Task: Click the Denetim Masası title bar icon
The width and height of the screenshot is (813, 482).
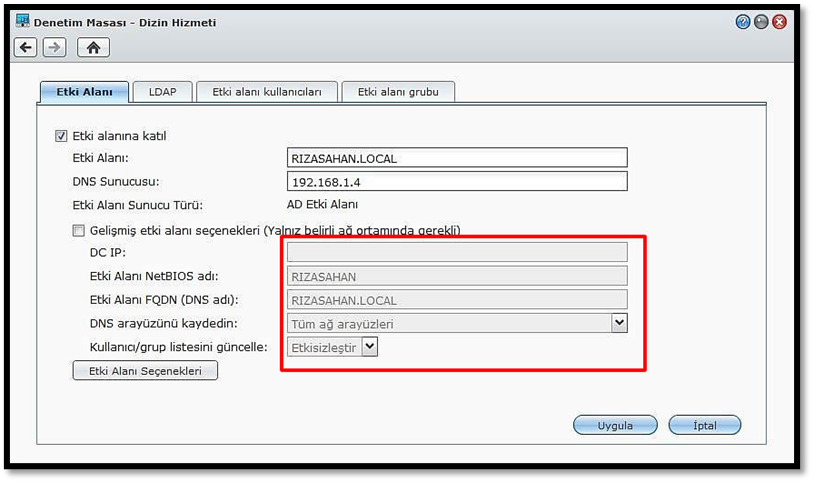Action: click(22, 22)
